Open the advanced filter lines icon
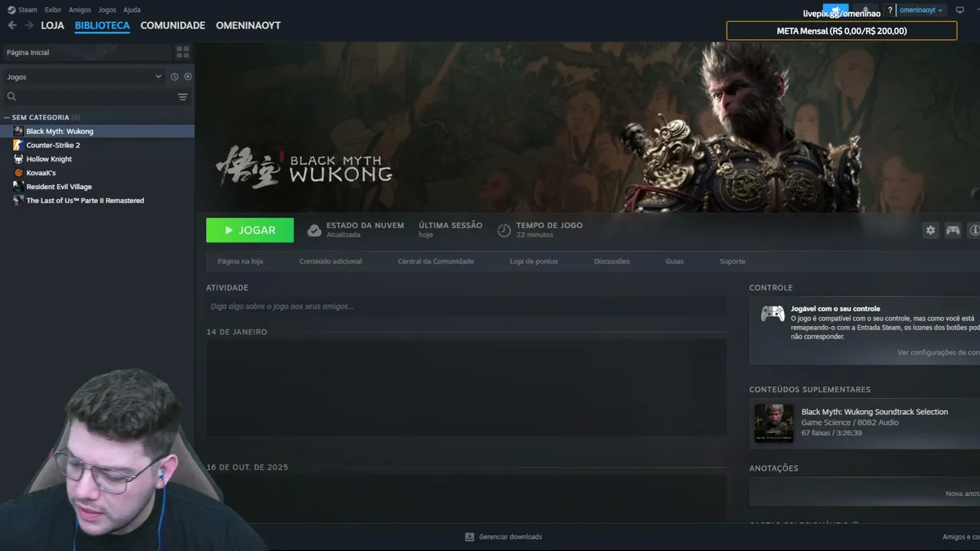Viewport: 980px width, 551px height. [x=182, y=96]
